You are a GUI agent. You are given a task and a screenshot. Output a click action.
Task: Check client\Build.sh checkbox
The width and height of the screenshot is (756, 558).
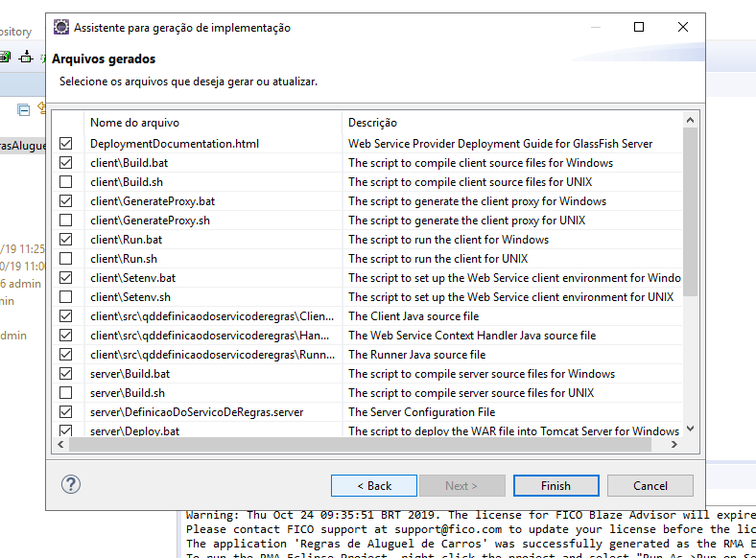coord(66,182)
